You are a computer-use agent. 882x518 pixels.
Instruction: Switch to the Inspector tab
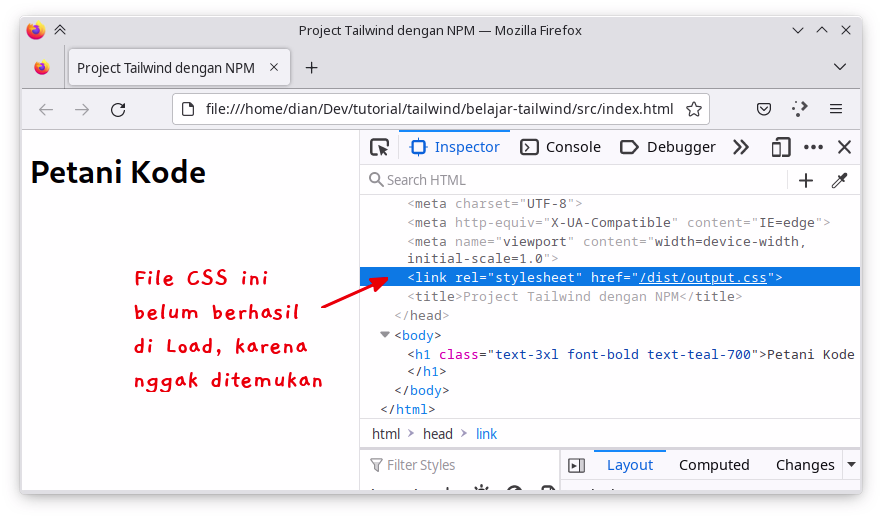454,147
